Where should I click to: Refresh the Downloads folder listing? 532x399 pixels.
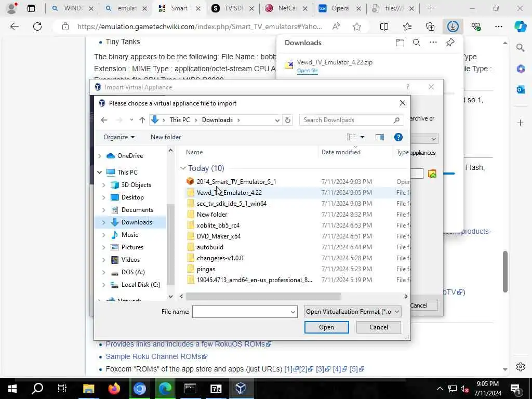[x=288, y=120]
